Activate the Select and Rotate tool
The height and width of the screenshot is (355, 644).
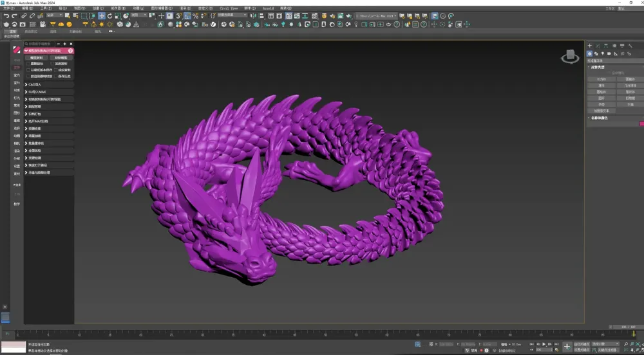click(x=109, y=15)
